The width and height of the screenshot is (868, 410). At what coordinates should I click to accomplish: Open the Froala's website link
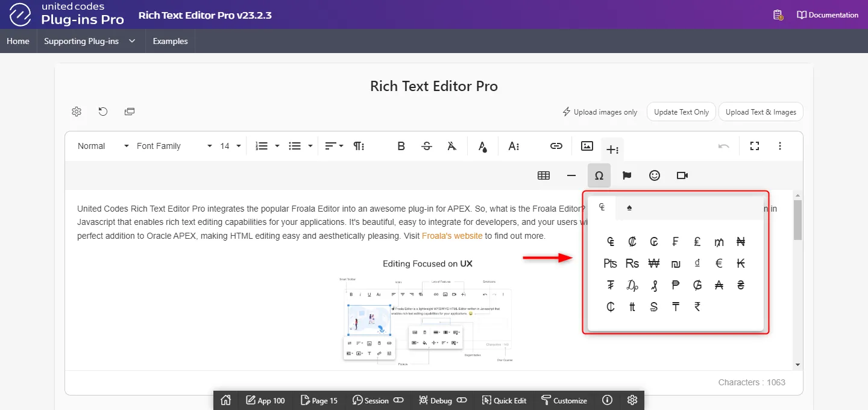(x=452, y=236)
